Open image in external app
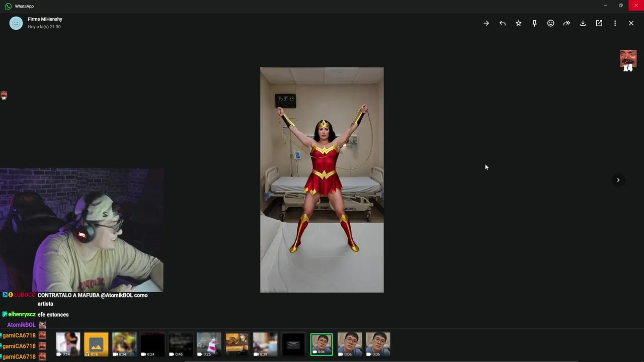The width and height of the screenshot is (644, 362). click(599, 23)
